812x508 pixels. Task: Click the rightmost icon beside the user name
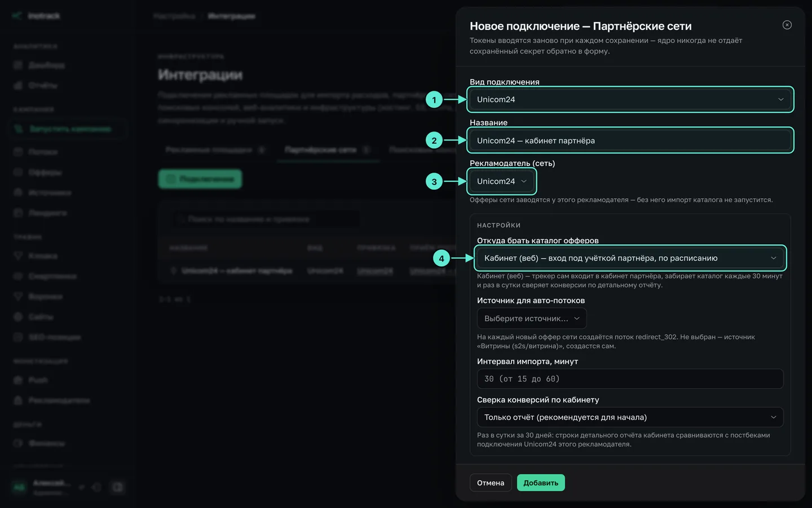tap(118, 487)
